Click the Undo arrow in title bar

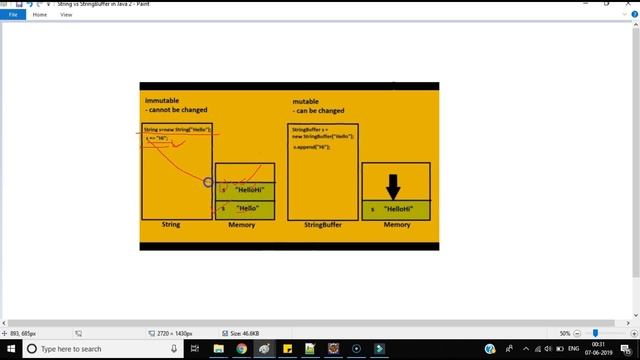click(29, 4)
